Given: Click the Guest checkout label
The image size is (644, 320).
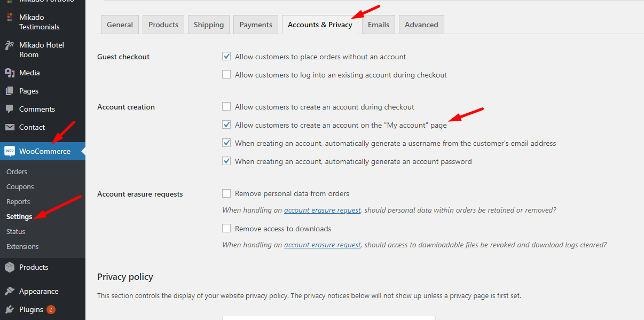Looking at the screenshot, I should coord(123,57).
